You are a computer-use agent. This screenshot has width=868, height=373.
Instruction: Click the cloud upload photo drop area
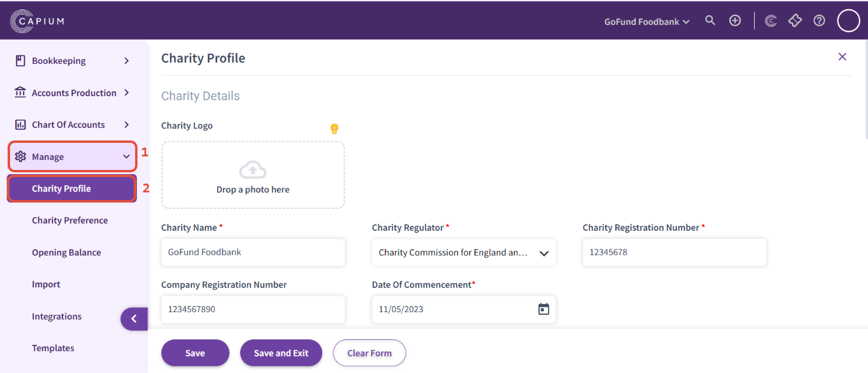(x=253, y=175)
